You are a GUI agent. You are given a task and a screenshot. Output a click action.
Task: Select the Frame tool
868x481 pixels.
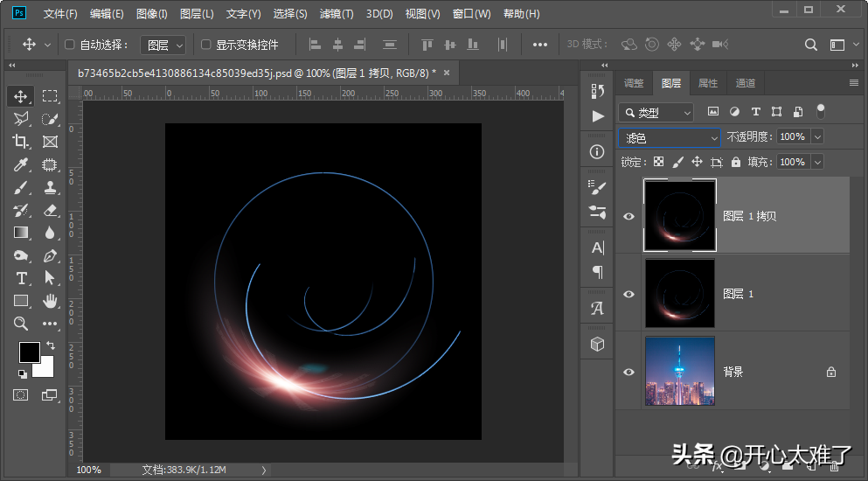[x=50, y=142]
